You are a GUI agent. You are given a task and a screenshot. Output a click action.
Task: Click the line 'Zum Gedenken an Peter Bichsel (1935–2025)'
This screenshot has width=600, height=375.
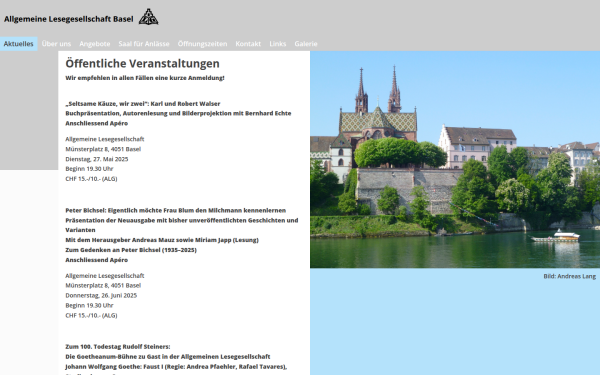[131, 250]
